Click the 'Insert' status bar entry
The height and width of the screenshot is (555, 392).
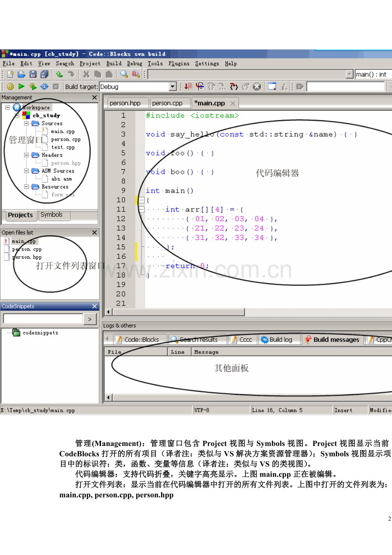coord(343,410)
